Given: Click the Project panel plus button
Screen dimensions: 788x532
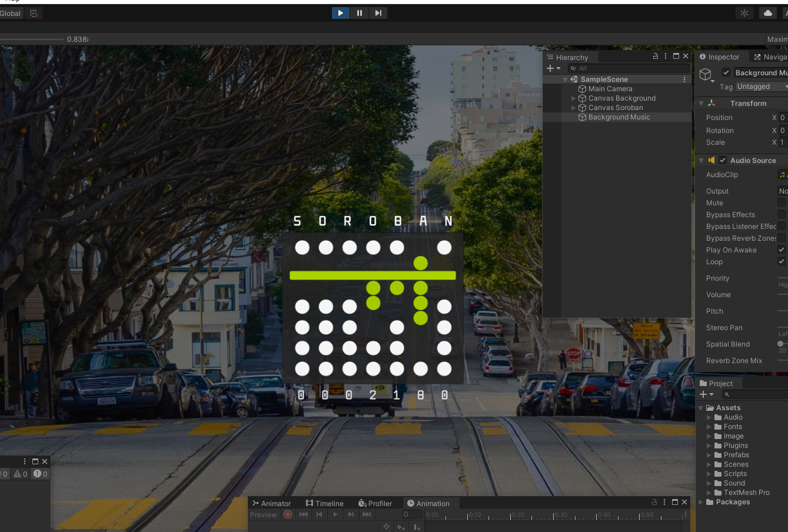Looking at the screenshot, I should point(703,394).
